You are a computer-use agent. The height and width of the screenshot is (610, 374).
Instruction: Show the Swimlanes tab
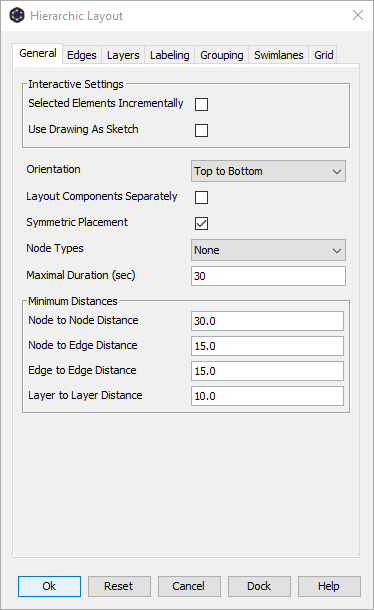pyautogui.click(x=279, y=55)
